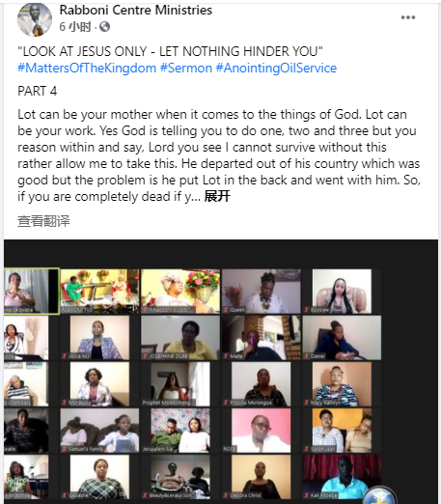The height and width of the screenshot is (504, 441).
Task: Click the public globe privacy icon
Action: (x=104, y=27)
